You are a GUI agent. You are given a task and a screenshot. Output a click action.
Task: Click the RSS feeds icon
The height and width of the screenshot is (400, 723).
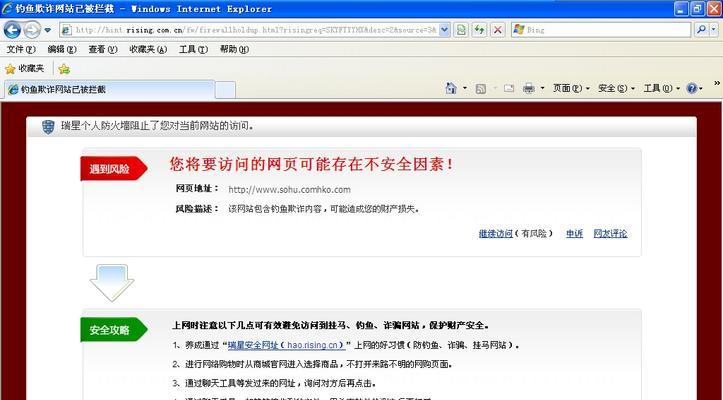[480, 89]
